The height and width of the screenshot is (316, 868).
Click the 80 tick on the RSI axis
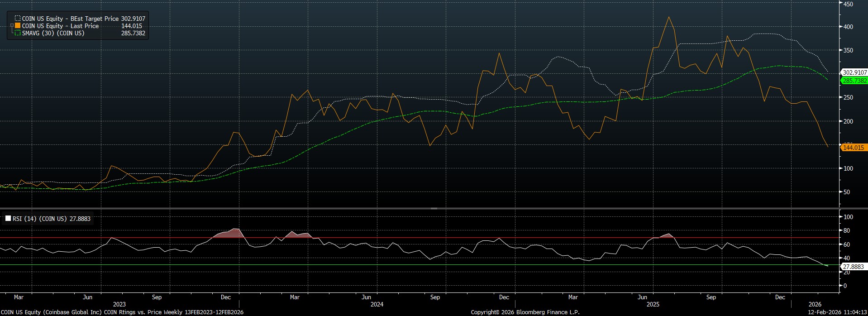847,231
